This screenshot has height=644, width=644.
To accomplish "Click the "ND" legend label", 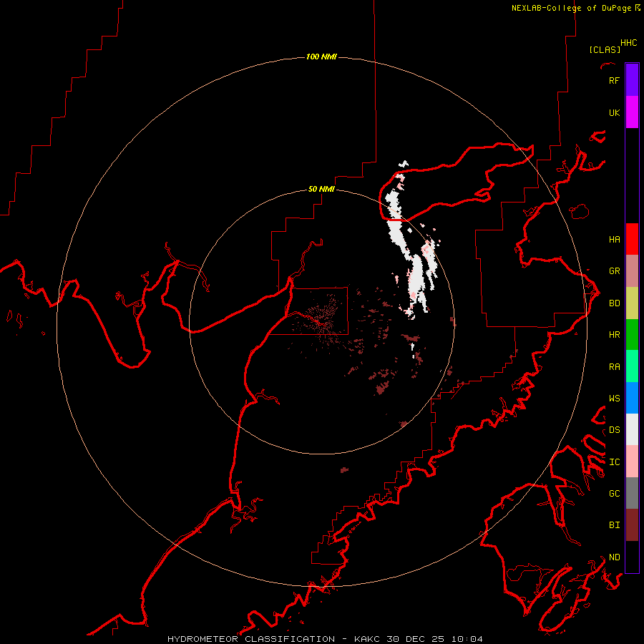I will point(614,557).
